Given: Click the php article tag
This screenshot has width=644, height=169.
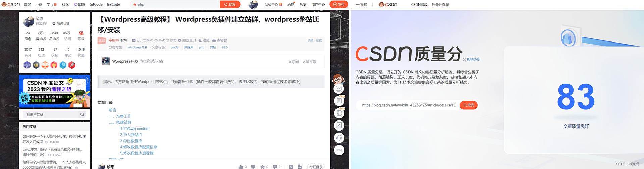Looking at the screenshot, I should pos(202,47).
